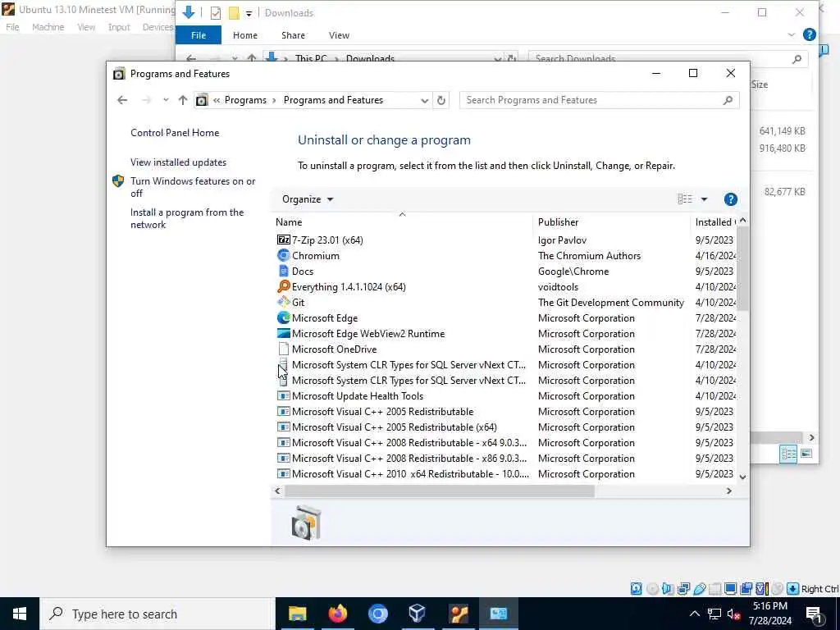
Task: Click the vertical scrollbar of the program list
Action: pos(742,268)
